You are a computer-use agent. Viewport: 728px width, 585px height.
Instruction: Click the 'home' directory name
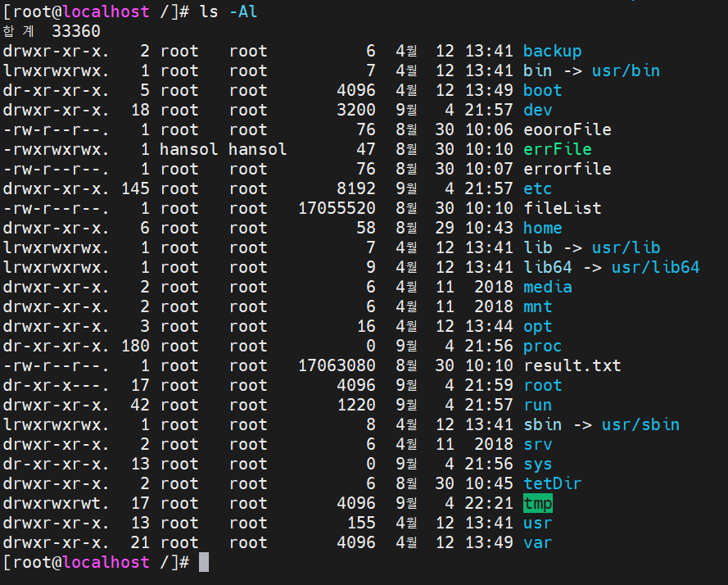point(542,228)
